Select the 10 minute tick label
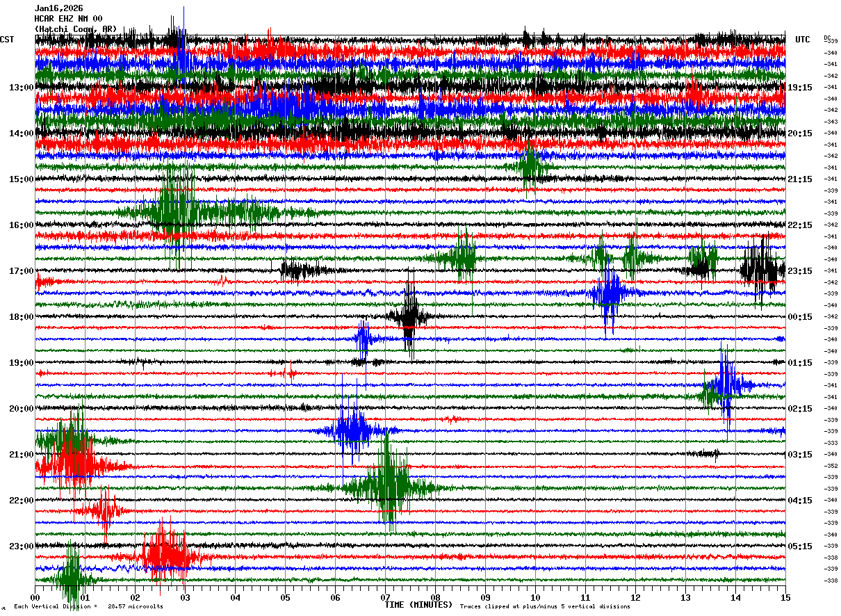 point(535,598)
